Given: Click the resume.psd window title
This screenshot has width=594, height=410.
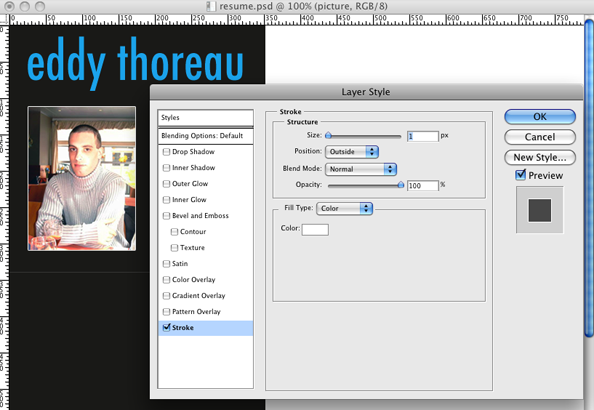Looking at the screenshot, I should click(x=303, y=6).
